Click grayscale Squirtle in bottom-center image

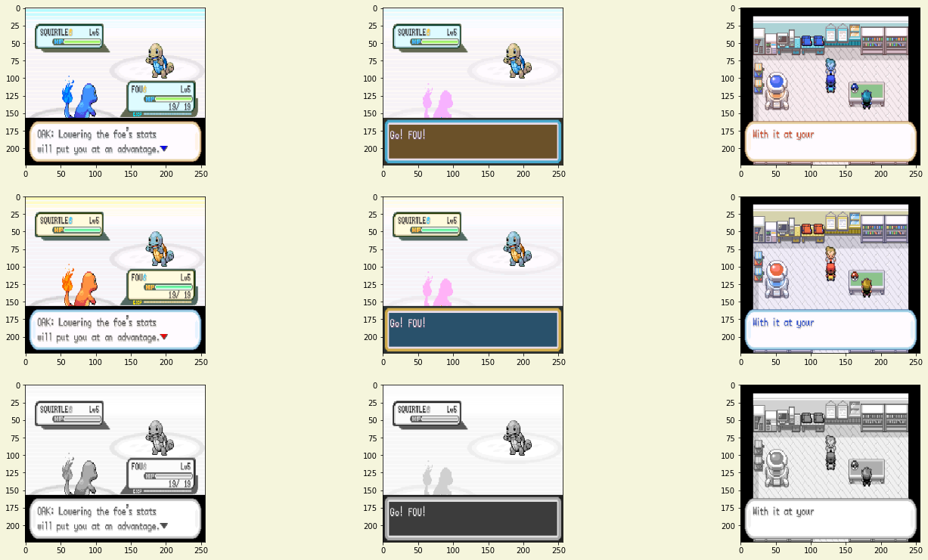click(x=516, y=437)
